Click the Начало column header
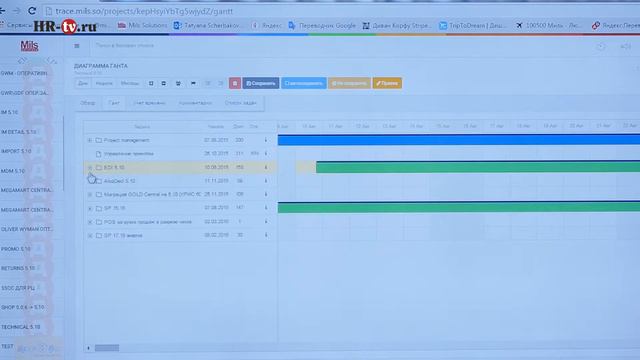This screenshot has height=360, width=640. (x=216, y=127)
